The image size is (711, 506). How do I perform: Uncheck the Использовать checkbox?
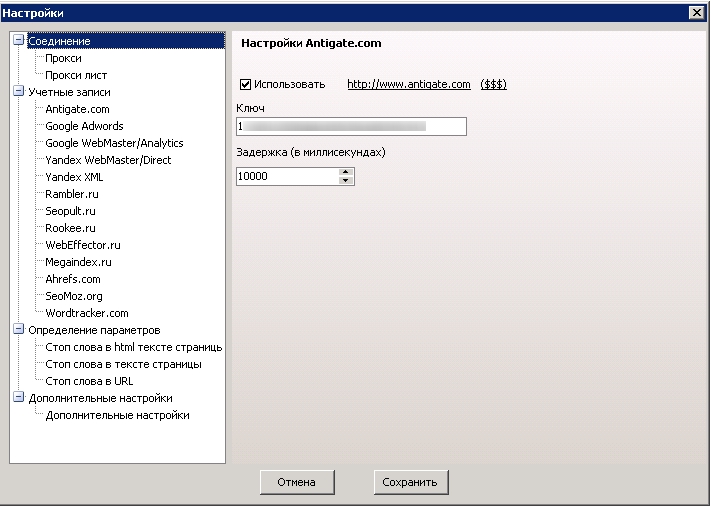245,84
